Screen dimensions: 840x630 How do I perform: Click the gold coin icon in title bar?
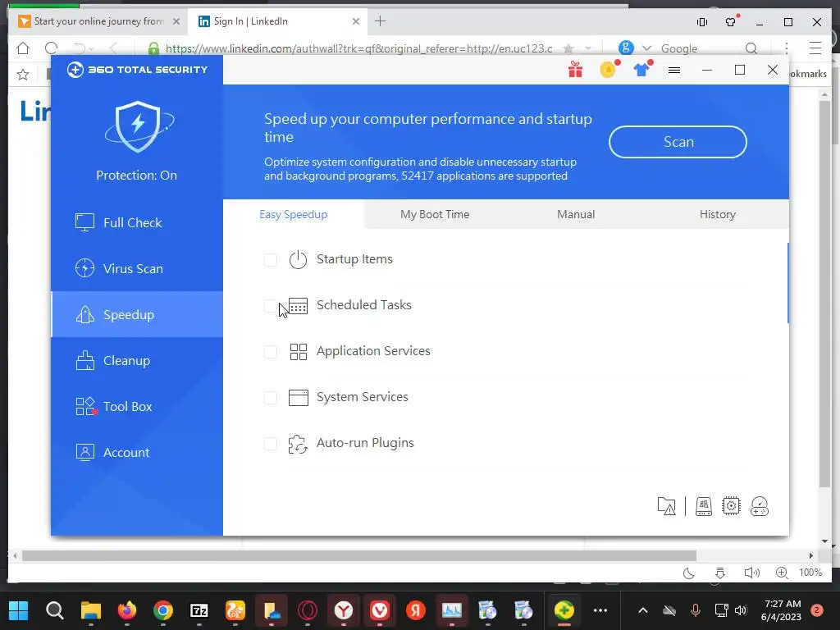tap(608, 70)
